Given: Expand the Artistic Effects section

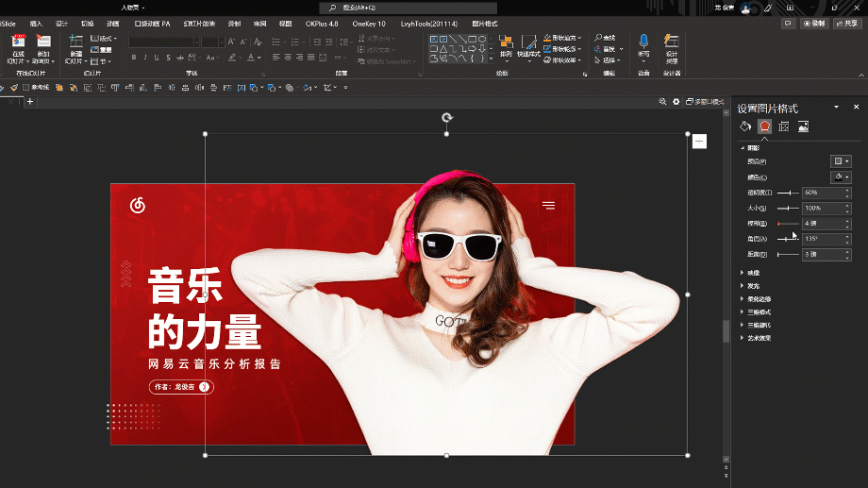Looking at the screenshot, I should (x=756, y=338).
